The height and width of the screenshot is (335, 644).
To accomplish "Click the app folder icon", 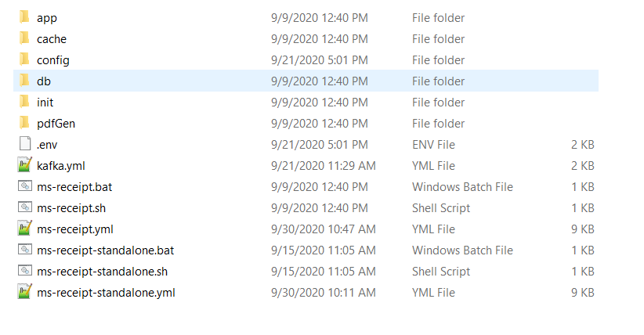I will click(x=24, y=17).
